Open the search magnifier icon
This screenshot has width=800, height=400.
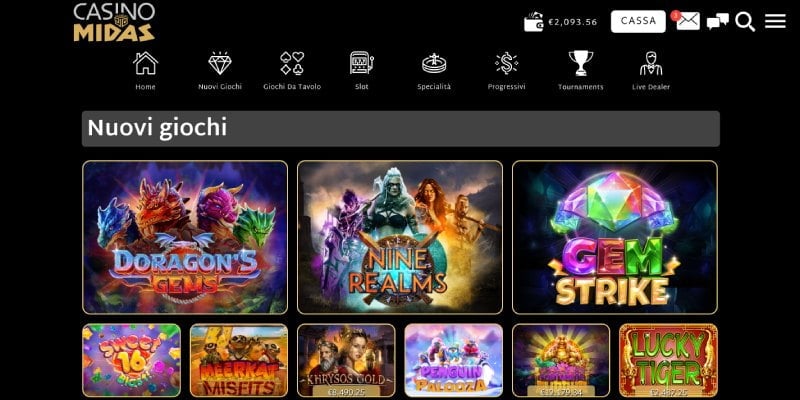[x=745, y=22]
